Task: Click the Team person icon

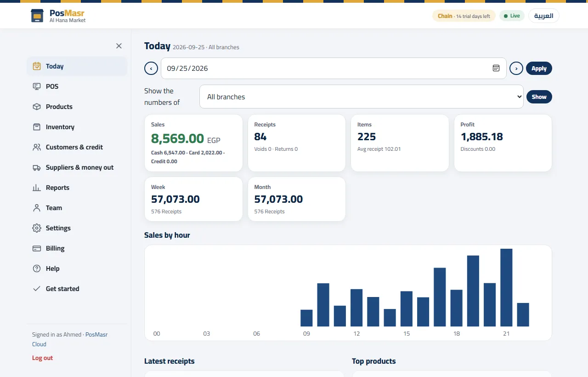Action: 37,208
